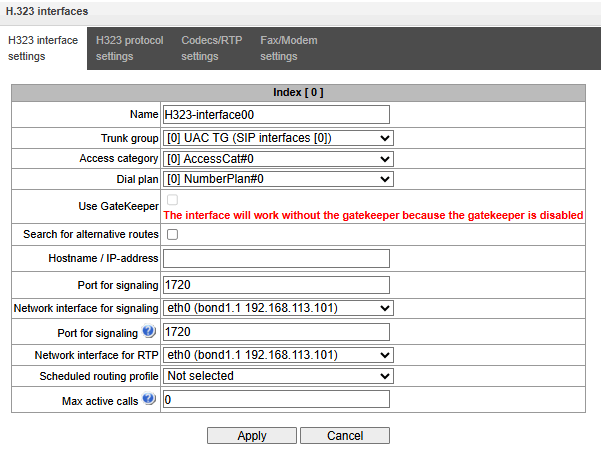Screen dimensions: 601x460
Task: Click help icon next to Max active calls
Action: [x=149, y=400]
